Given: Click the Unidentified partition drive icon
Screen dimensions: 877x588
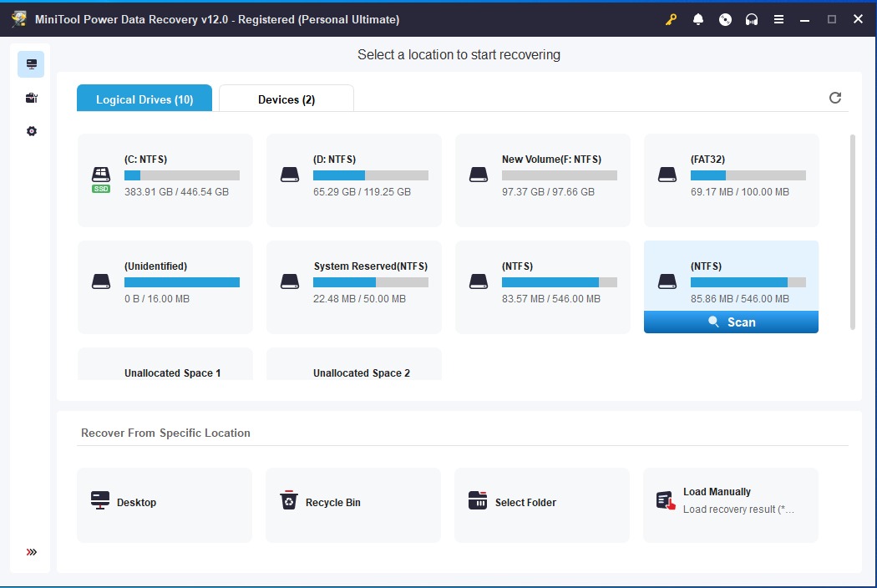Looking at the screenshot, I should 101,282.
